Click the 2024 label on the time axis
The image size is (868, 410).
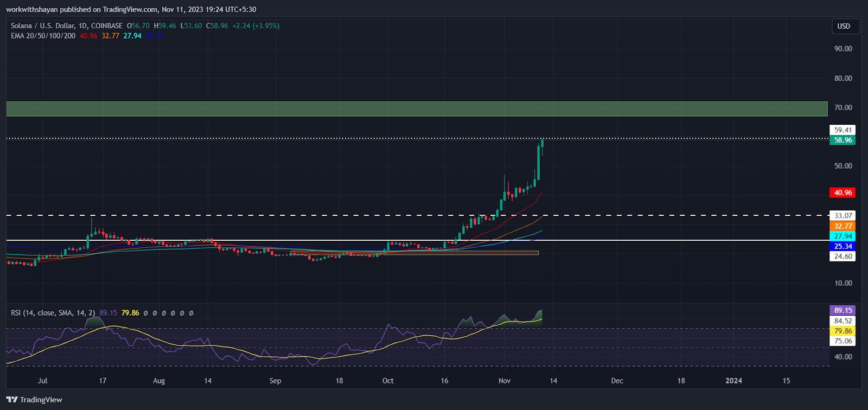click(x=733, y=381)
